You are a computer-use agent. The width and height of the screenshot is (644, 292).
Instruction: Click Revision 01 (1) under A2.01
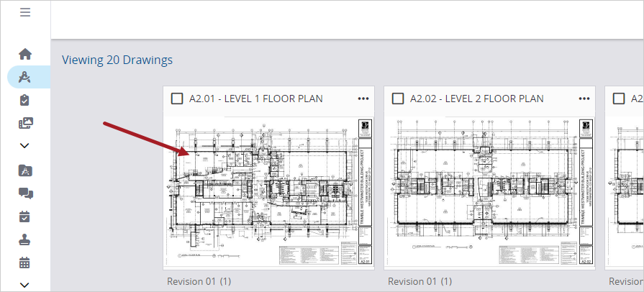pos(199,281)
